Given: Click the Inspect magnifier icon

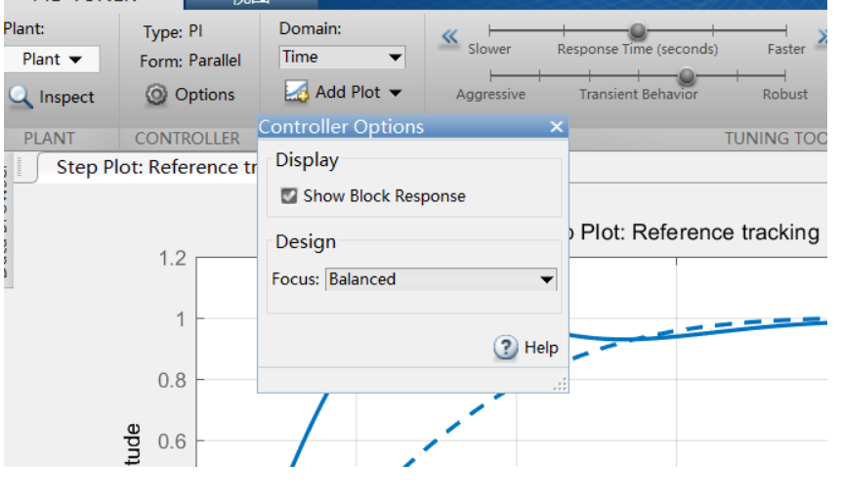Looking at the screenshot, I should click(x=21, y=98).
